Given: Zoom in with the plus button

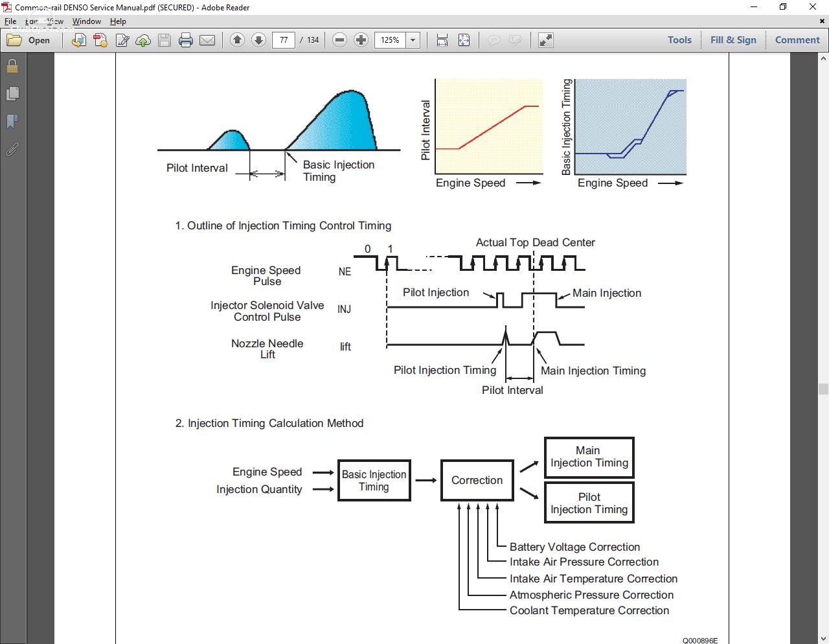Looking at the screenshot, I should pos(361,40).
